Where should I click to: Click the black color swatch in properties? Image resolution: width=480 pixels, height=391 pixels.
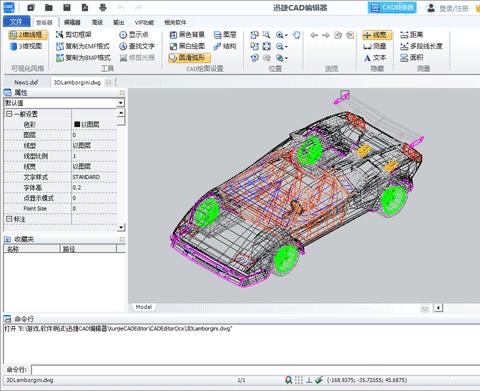click(x=77, y=124)
